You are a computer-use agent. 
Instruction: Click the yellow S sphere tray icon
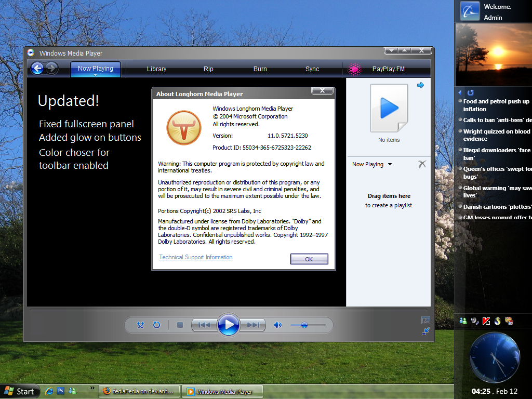pyautogui.click(x=497, y=321)
